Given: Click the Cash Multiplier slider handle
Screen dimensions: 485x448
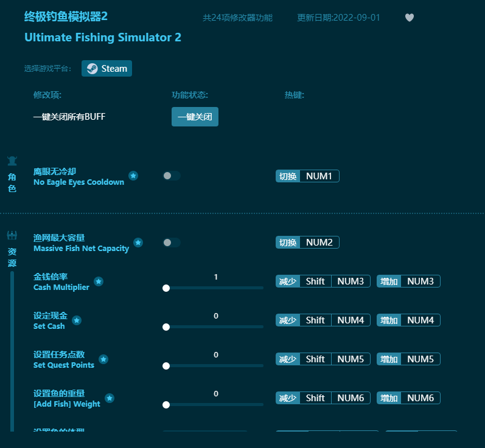Looking at the screenshot, I should coord(166,288).
